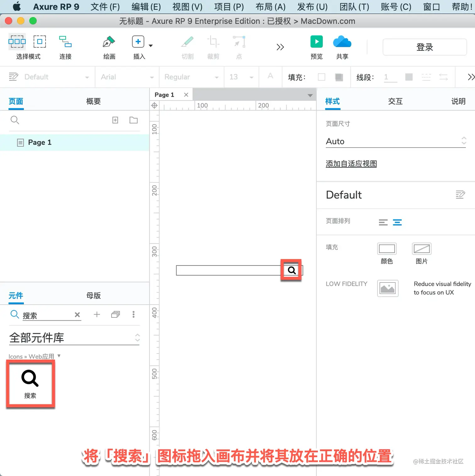Switch to the 页面 pages tab

pyautogui.click(x=16, y=101)
